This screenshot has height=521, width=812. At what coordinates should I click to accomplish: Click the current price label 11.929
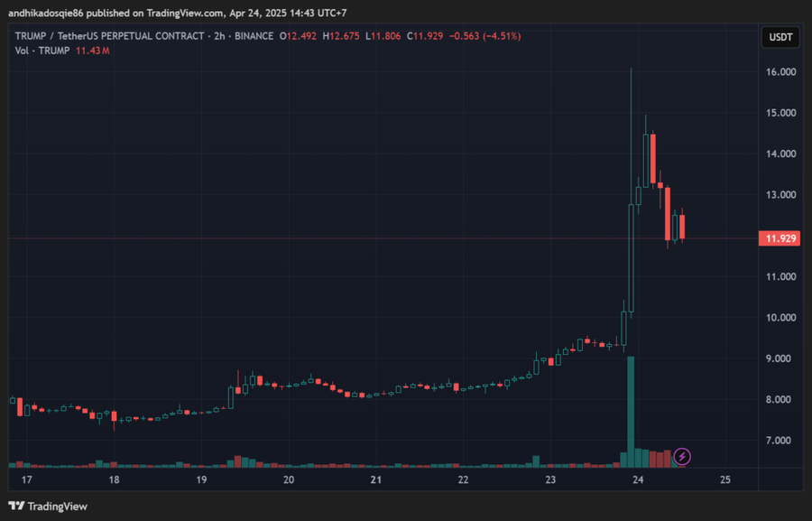pos(780,238)
